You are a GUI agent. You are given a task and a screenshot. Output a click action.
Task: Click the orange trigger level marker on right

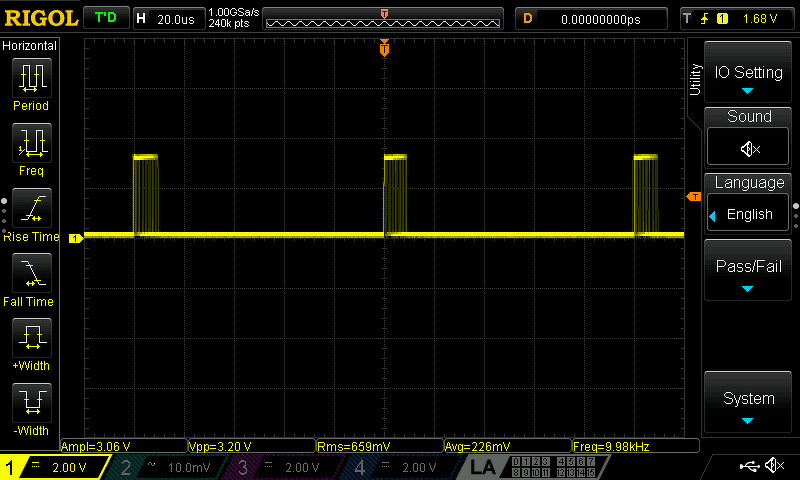694,196
